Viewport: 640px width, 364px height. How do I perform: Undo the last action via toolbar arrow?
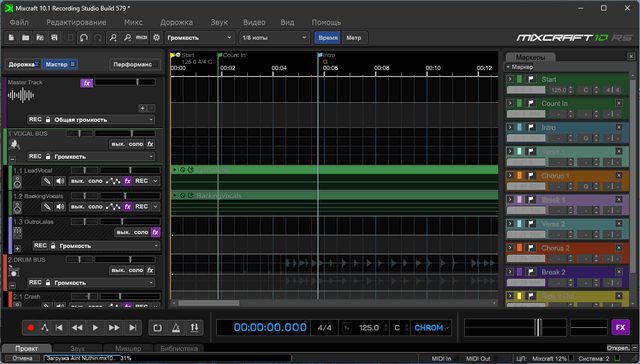[x=84, y=38]
